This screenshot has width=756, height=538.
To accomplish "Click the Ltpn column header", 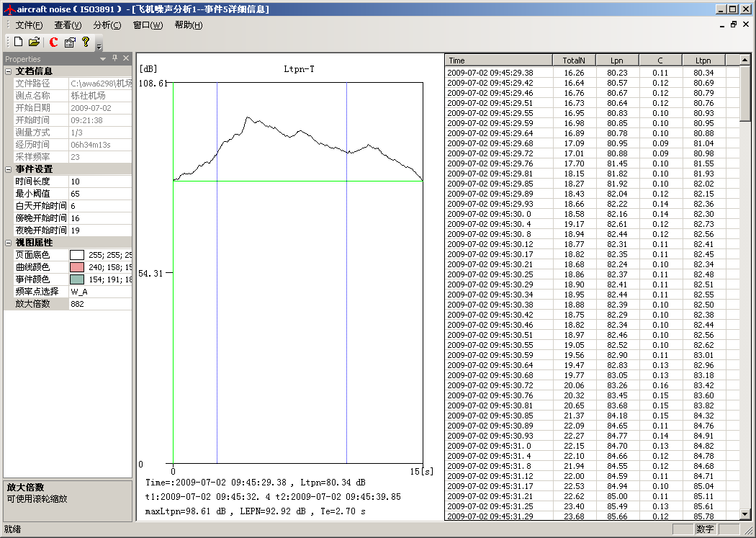I will 703,60.
